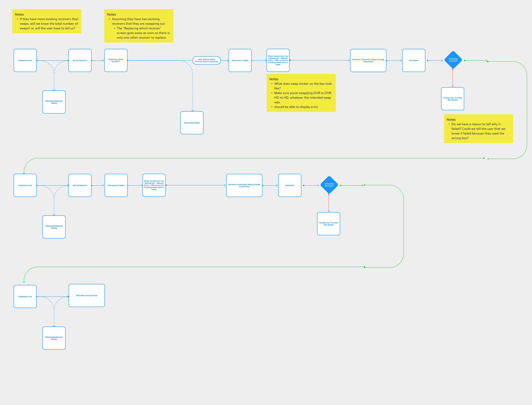532x405 pixels.
Task: Click the top-row Activation box
Action: [413, 61]
